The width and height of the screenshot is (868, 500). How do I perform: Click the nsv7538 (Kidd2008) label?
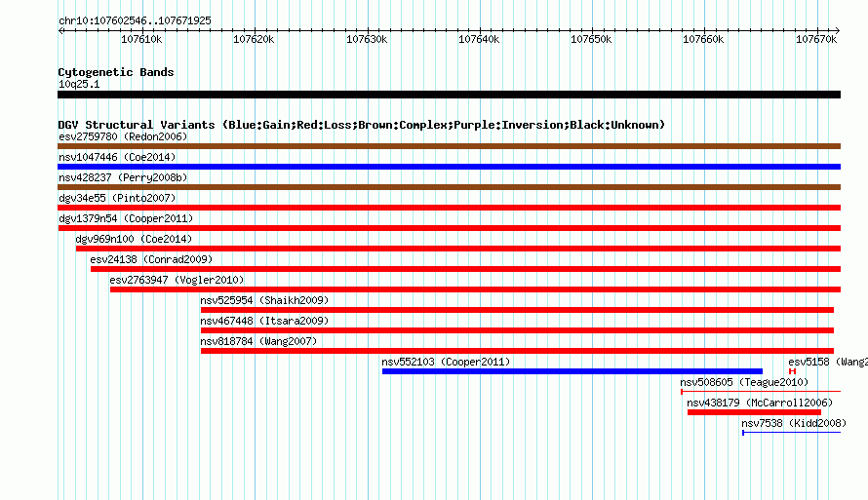(x=794, y=423)
